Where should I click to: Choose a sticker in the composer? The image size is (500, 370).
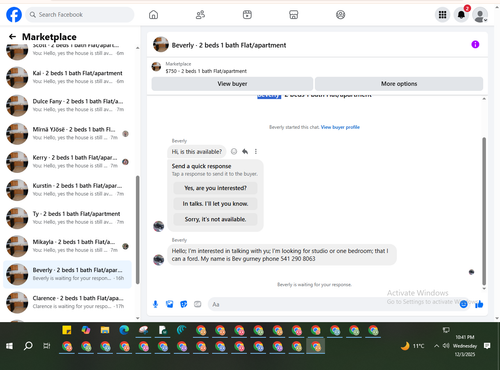tap(184, 304)
